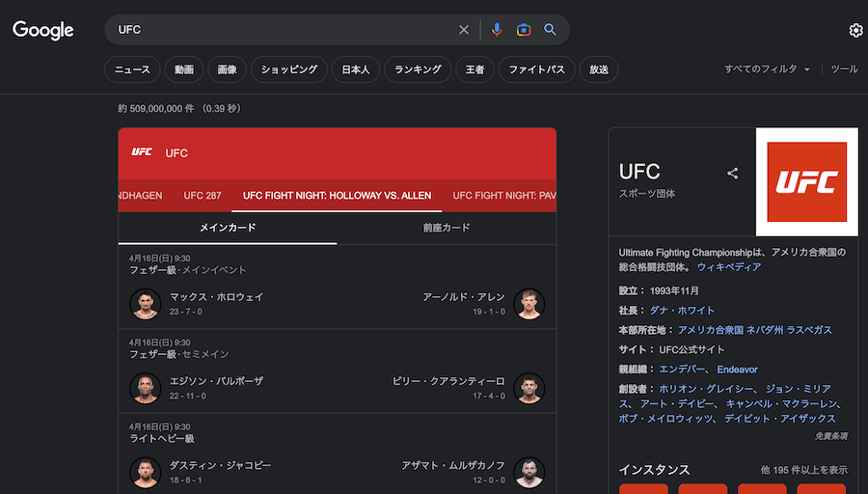Open the ツール menu
868x494 pixels.
(x=844, y=69)
